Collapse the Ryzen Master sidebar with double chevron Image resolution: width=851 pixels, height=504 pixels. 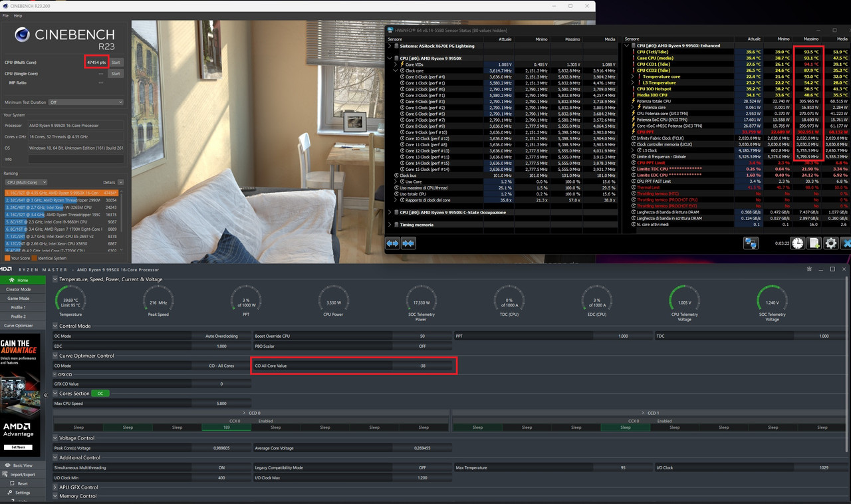[x=45, y=395]
